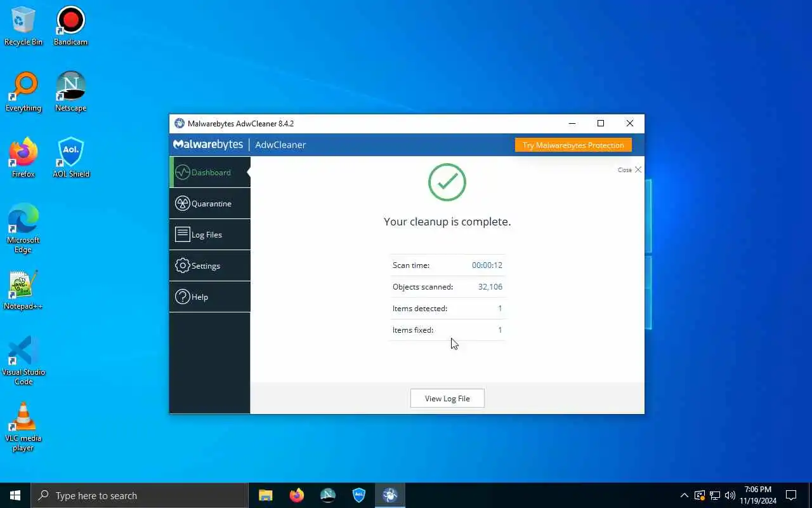Image resolution: width=812 pixels, height=508 pixels.
Task: Select Firefox desktop shortcut
Action: 23,159
